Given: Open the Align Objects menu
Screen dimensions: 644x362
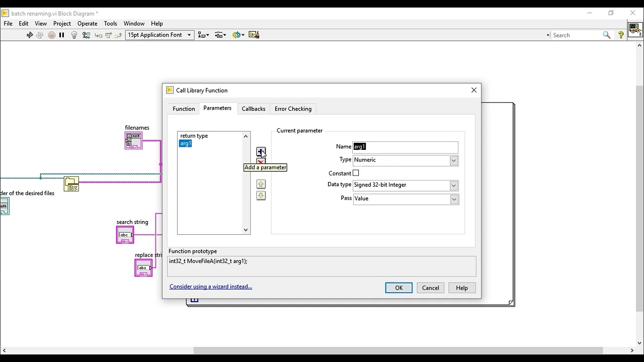Looking at the screenshot, I should (x=204, y=35).
